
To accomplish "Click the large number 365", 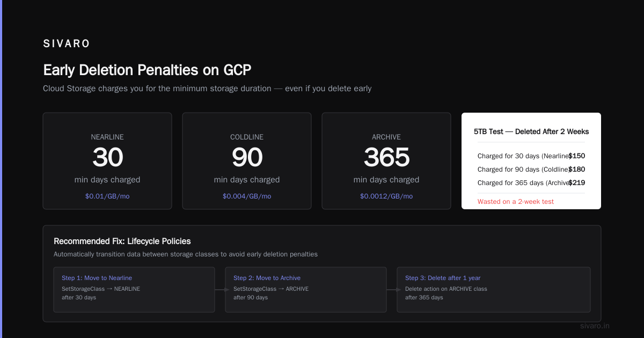I will click(386, 158).
